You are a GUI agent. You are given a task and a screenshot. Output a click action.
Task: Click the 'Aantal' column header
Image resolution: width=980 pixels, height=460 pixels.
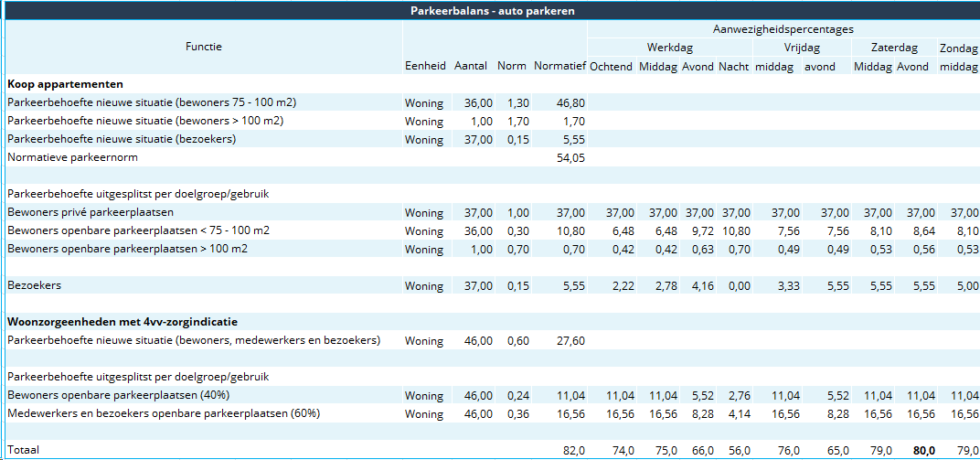coord(471,66)
